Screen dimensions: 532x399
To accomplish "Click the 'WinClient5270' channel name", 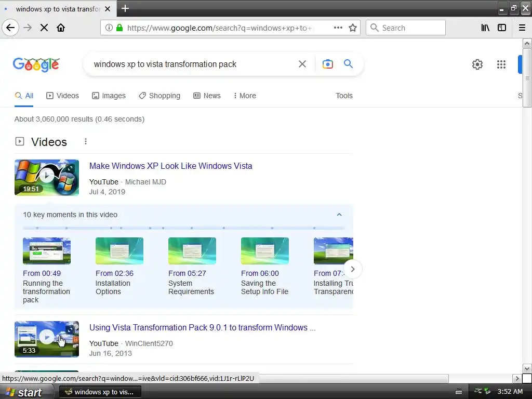I will (149, 343).
